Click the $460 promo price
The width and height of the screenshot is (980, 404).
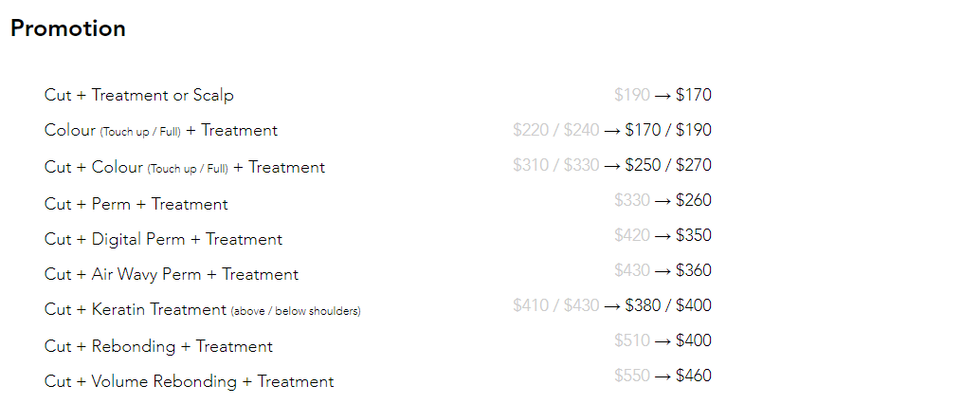pos(694,376)
